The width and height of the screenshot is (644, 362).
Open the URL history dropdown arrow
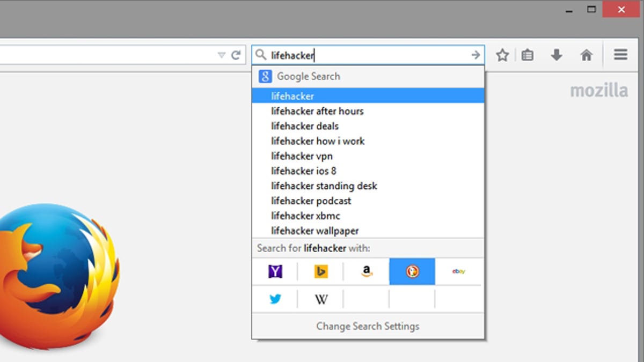(222, 55)
